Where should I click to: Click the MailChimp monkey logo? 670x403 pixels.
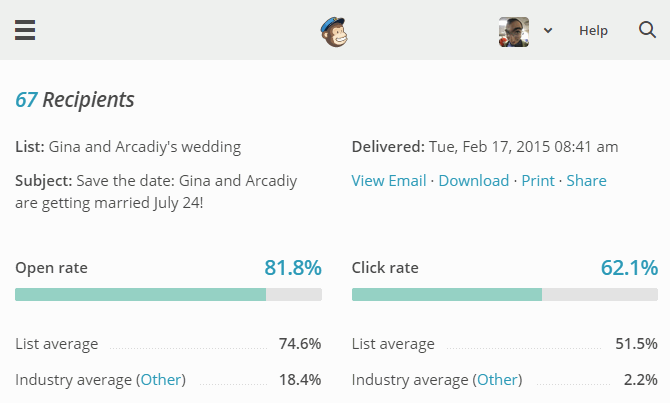click(x=334, y=32)
